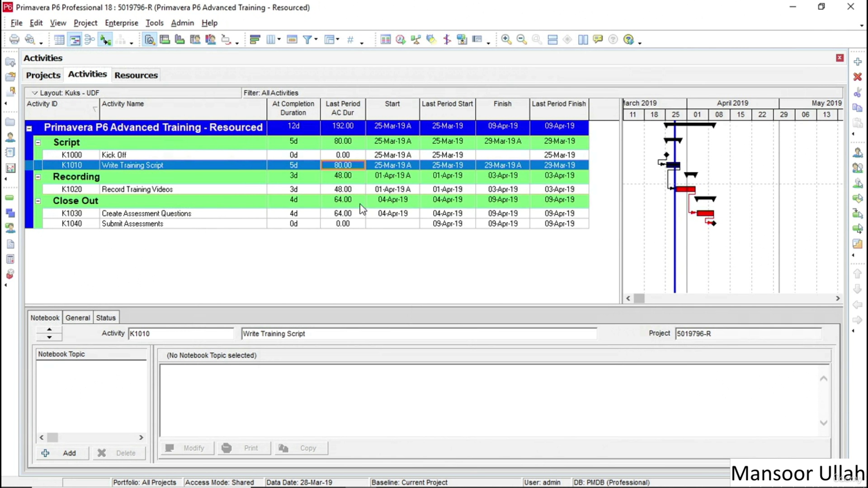Switch to the Resources tab
The height and width of the screenshot is (488, 868).
coord(136,75)
